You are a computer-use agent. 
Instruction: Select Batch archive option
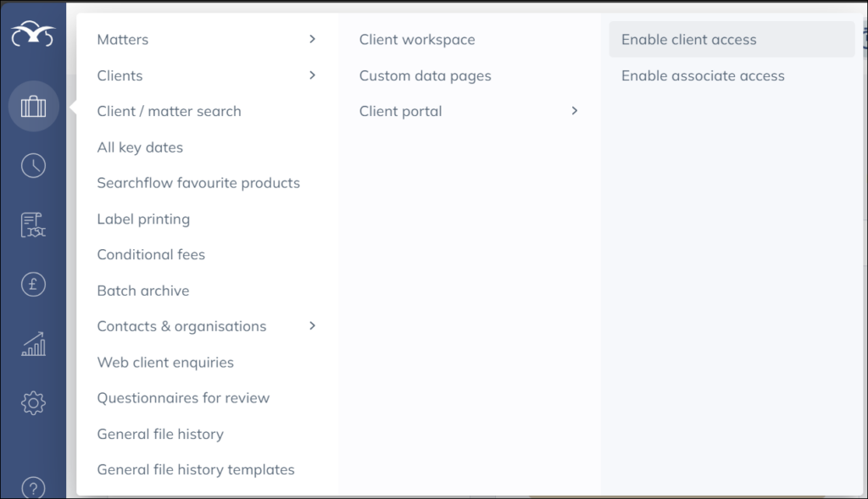(142, 291)
